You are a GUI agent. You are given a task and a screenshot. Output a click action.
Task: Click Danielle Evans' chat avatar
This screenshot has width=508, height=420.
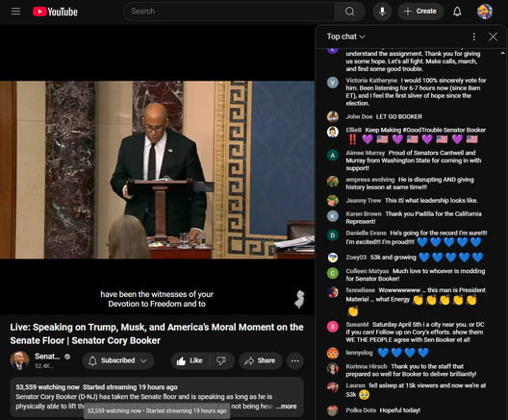click(x=333, y=235)
